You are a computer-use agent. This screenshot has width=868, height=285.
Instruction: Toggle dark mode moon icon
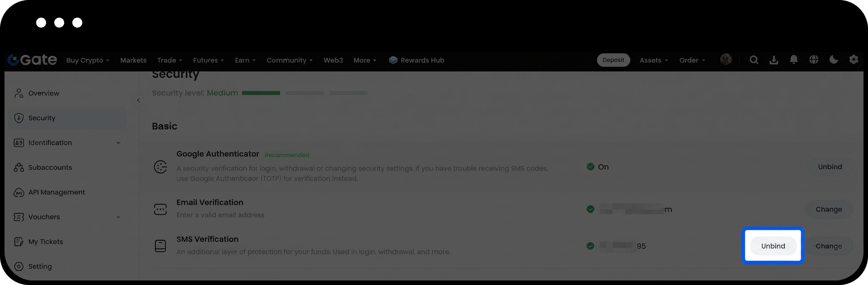(834, 60)
